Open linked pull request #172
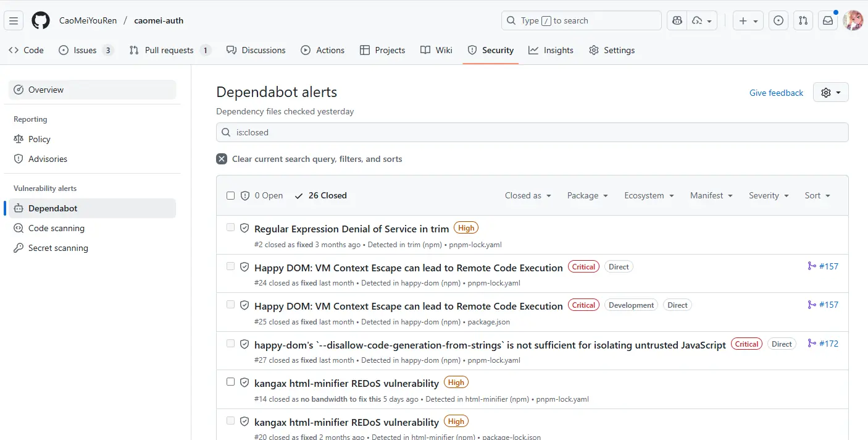The height and width of the screenshot is (440, 868). tap(823, 344)
